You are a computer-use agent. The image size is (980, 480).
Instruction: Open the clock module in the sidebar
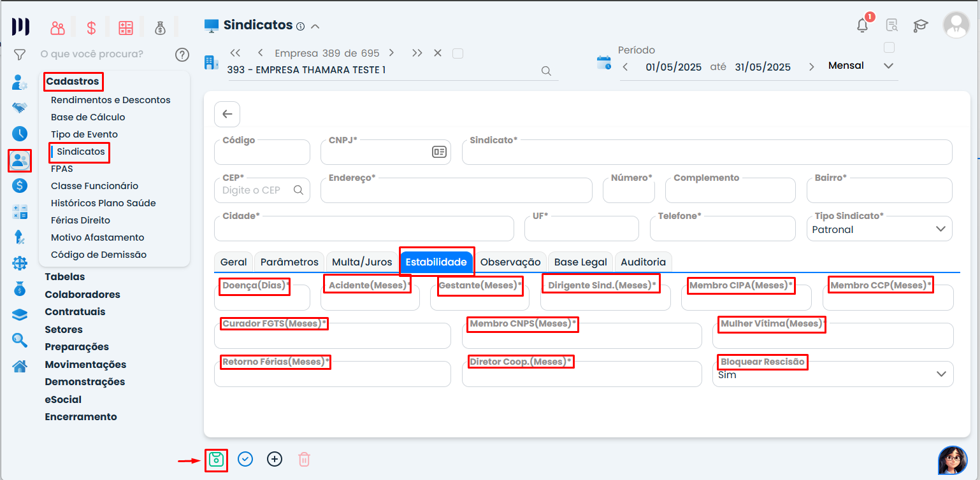[x=20, y=134]
